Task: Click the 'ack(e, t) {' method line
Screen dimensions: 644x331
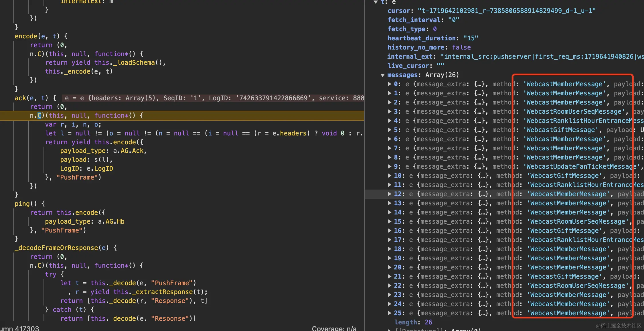Action: [35, 98]
